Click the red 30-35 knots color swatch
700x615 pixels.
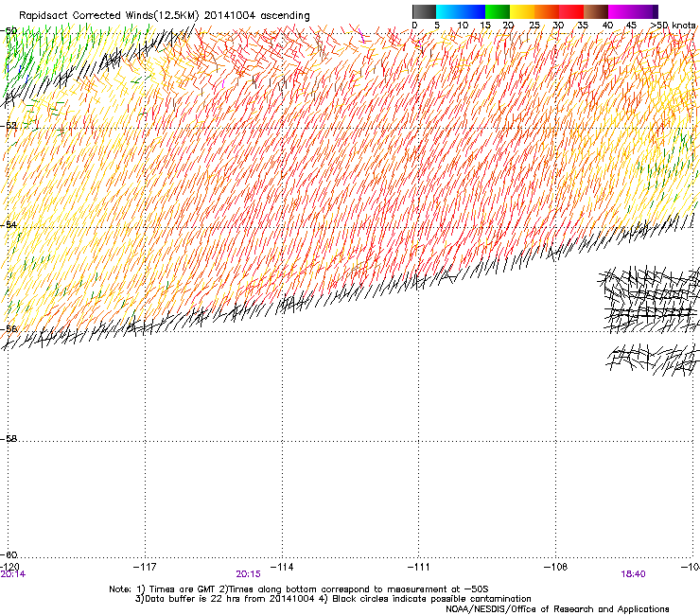coord(571,11)
